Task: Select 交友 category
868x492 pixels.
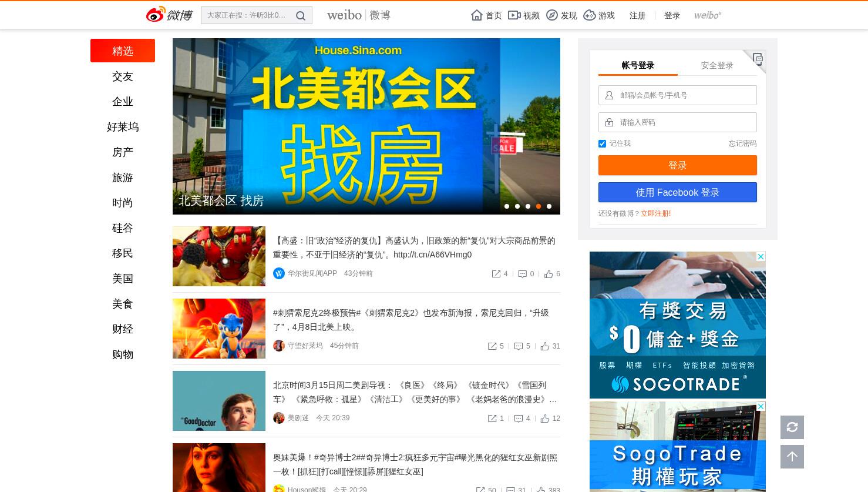Action: (123, 76)
